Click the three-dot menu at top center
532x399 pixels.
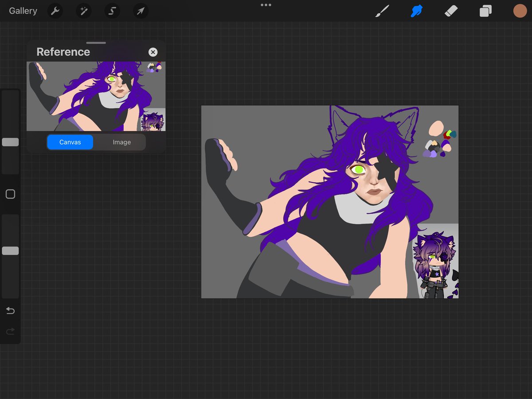pos(266,5)
